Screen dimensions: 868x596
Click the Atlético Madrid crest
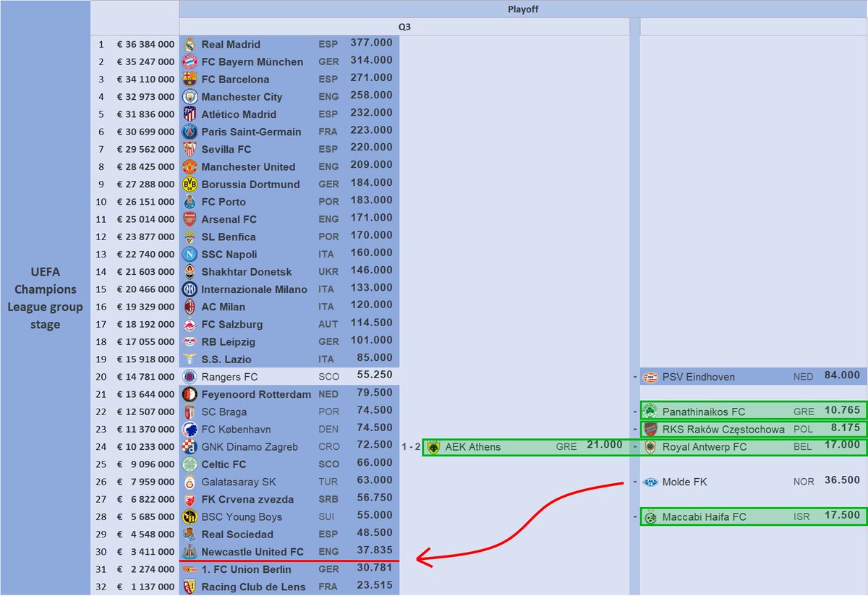pyautogui.click(x=190, y=114)
